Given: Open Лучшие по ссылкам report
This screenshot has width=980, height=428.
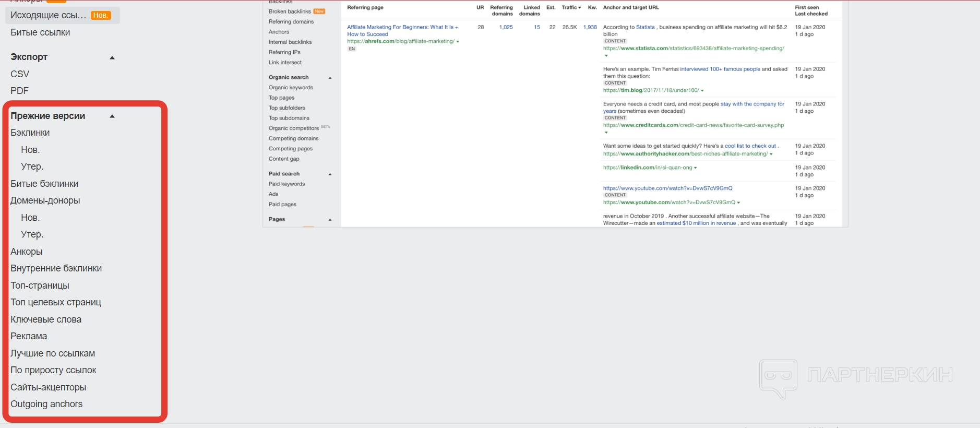Looking at the screenshot, I should click(x=53, y=353).
